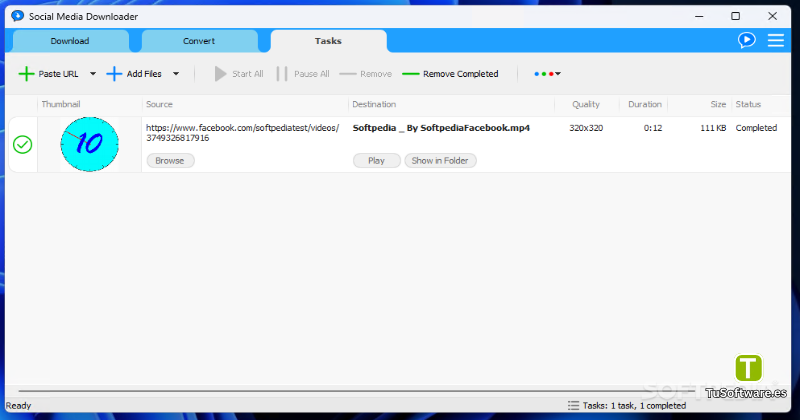Open the Paste URL dropdown arrow
This screenshot has height=420, width=800.
click(93, 74)
